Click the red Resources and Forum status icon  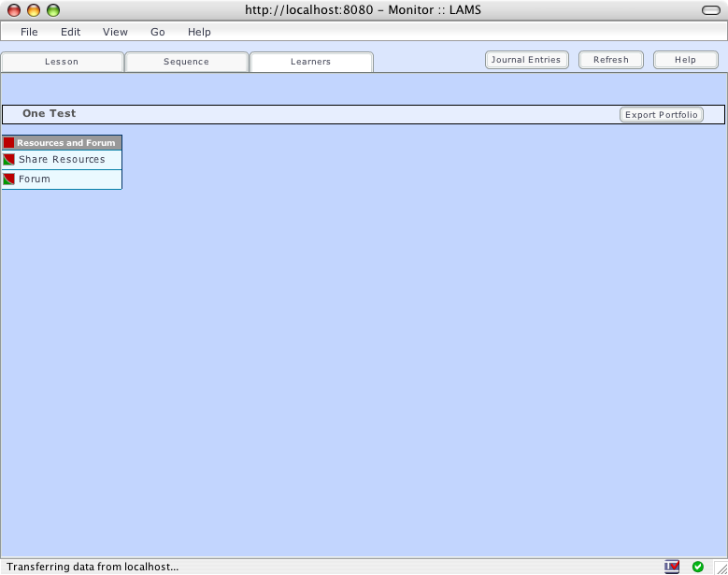(9, 143)
